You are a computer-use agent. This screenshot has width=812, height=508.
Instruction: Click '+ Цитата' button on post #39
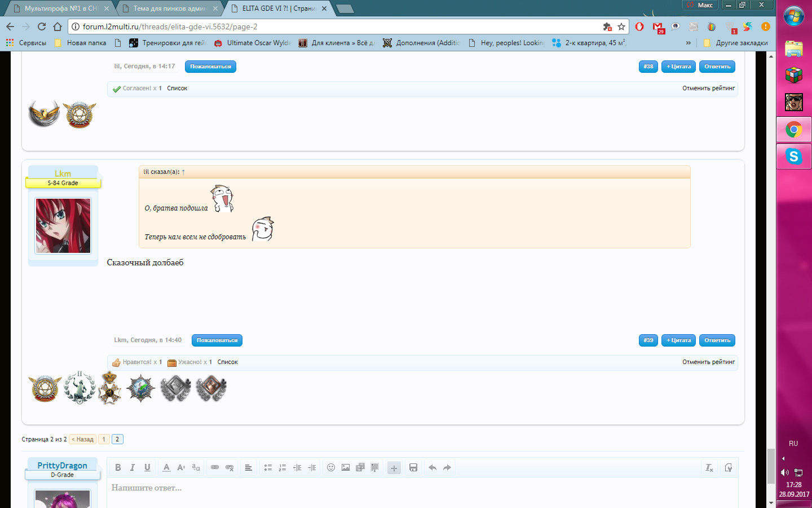tap(678, 340)
